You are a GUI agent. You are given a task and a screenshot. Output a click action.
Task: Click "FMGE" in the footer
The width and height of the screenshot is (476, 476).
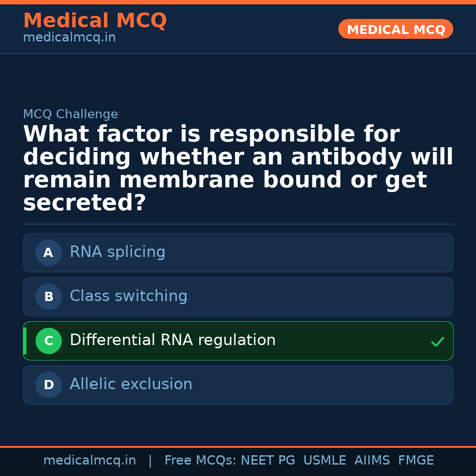click(x=416, y=461)
